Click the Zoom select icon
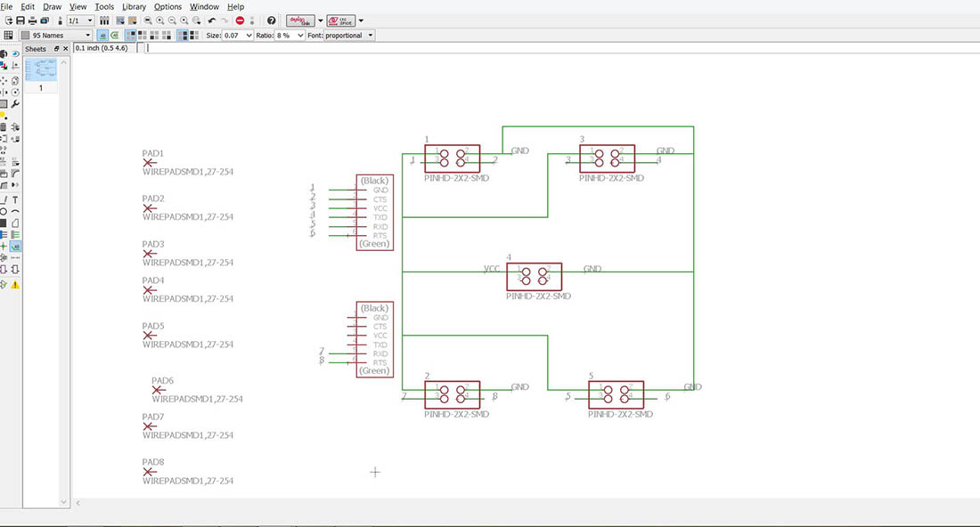 (x=197, y=20)
